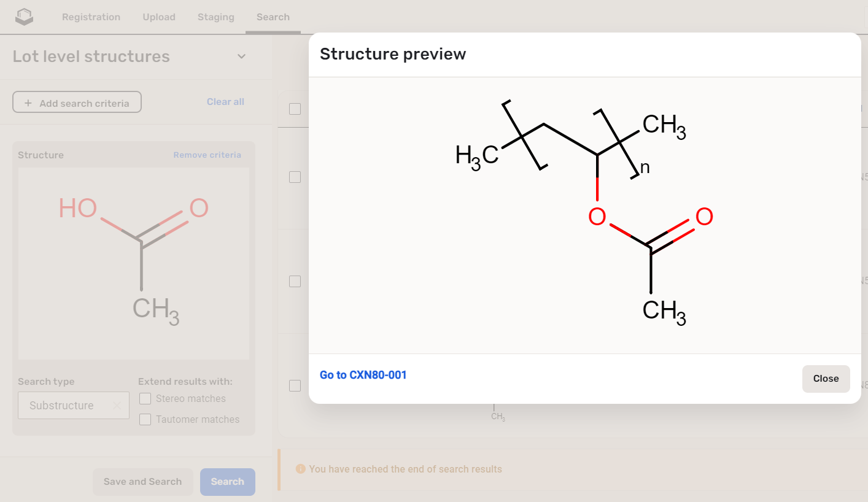
Task: Click the info icon in the end-of-results message
Action: tap(300, 468)
